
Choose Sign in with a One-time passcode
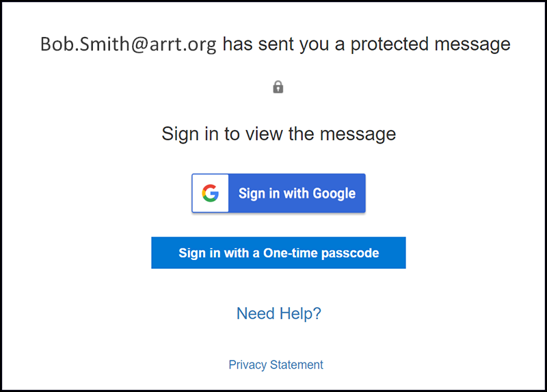[x=278, y=252]
